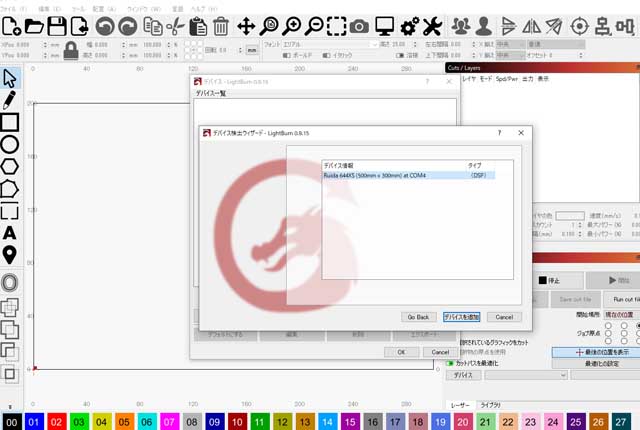Select the Position marker pin tool

pyautogui.click(x=9, y=255)
